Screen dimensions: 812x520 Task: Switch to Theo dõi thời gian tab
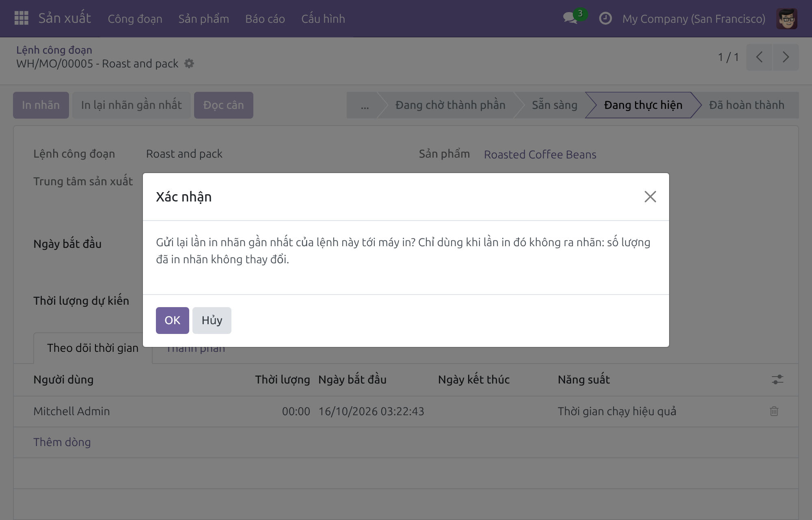[93, 348]
